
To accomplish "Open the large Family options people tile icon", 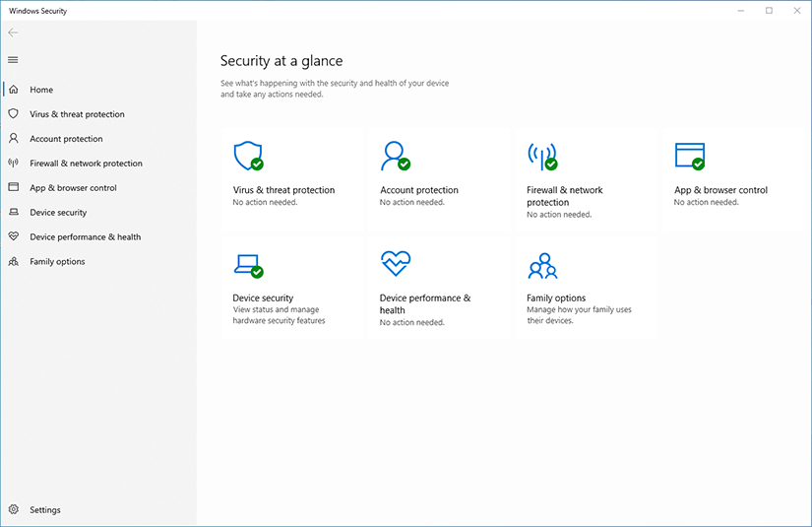I will tap(542, 266).
